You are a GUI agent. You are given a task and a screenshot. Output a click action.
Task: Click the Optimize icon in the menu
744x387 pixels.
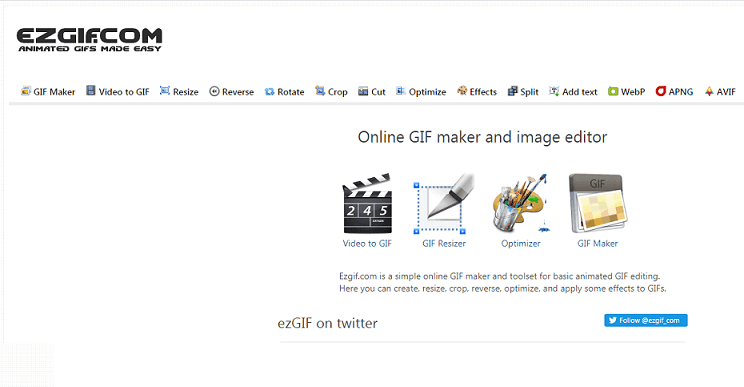(401, 91)
